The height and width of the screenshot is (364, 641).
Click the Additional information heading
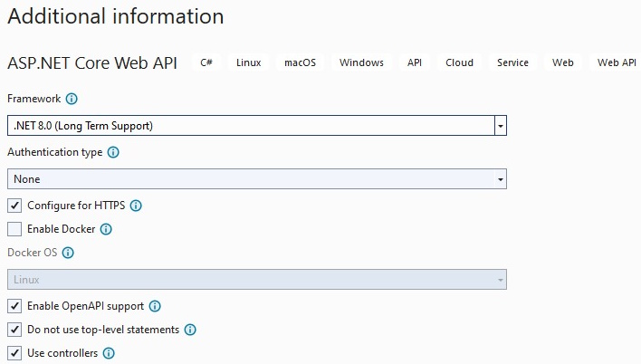point(116,17)
